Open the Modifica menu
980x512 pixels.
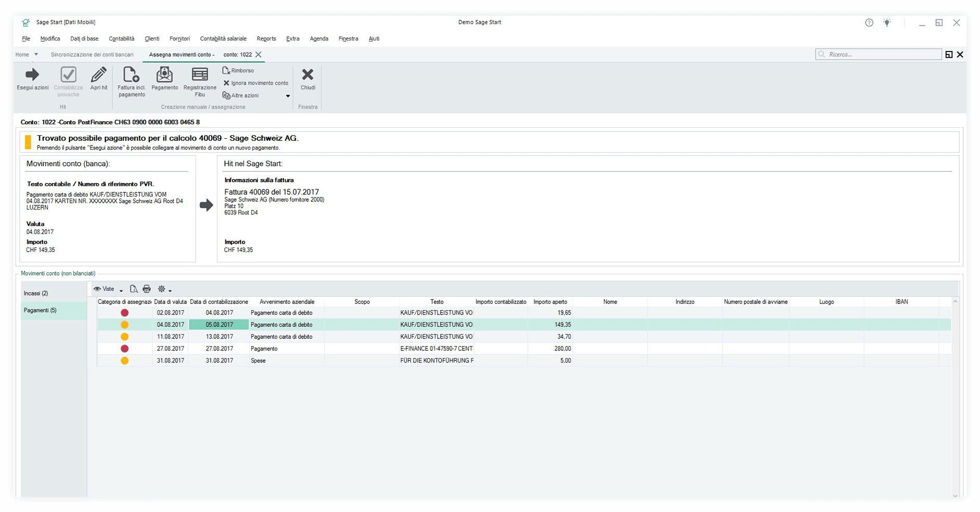(50, 38)
